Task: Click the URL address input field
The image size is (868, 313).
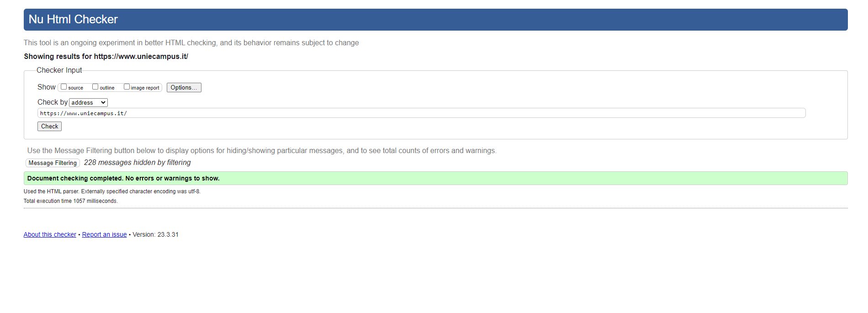Action: (421, 113)
